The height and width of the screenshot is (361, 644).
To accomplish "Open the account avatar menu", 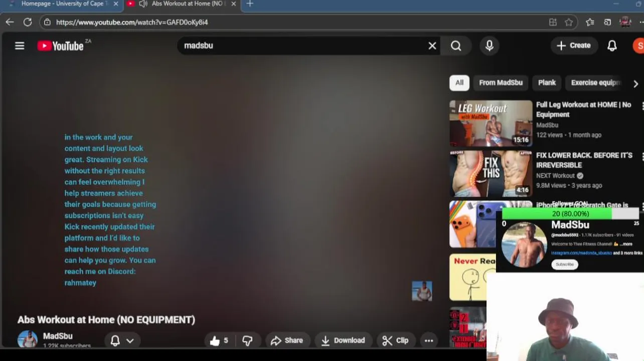I will [x=639, y=46].
